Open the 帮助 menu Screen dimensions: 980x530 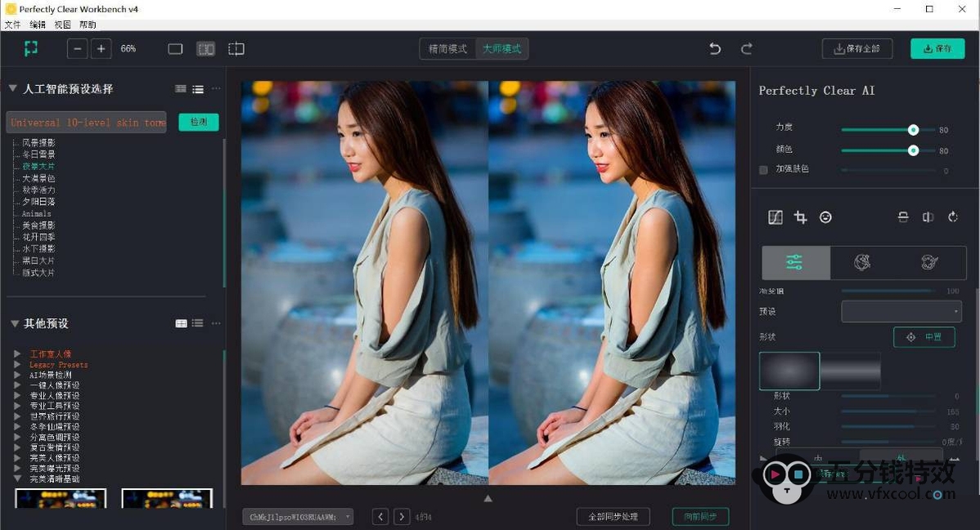point(88,25)
